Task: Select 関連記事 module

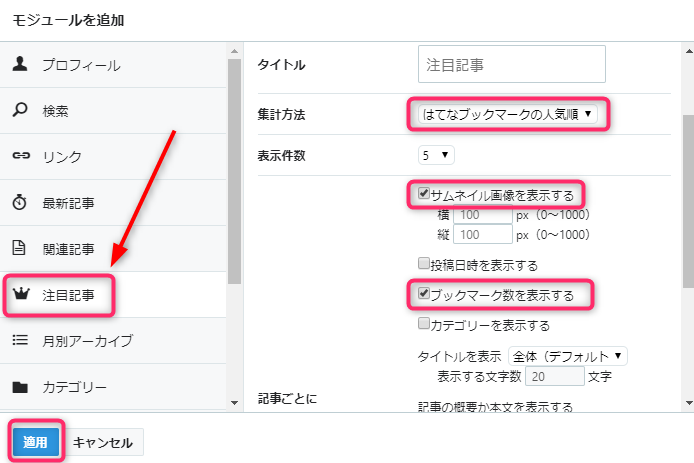Action: click(x=113, y=249)
